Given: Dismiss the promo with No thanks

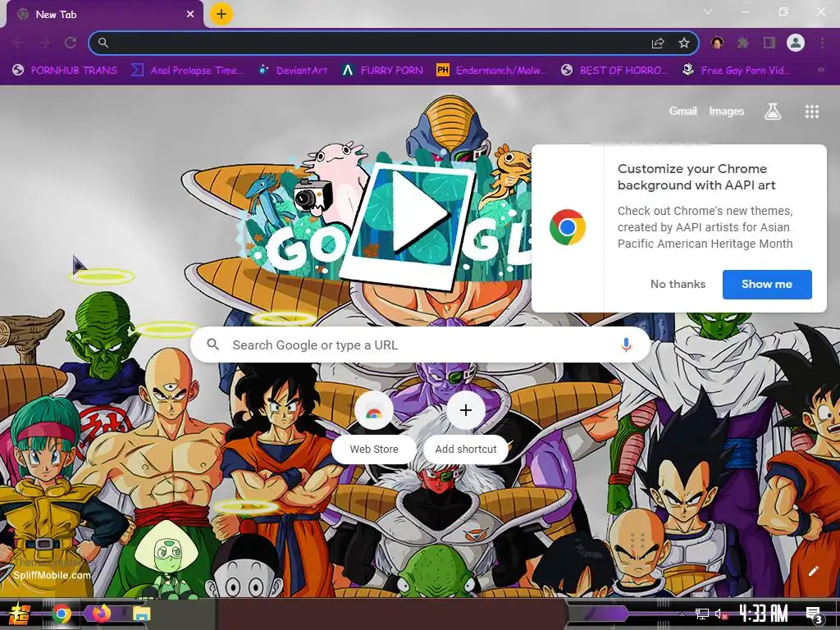Looking at the screenshot, I should point(678,284).
